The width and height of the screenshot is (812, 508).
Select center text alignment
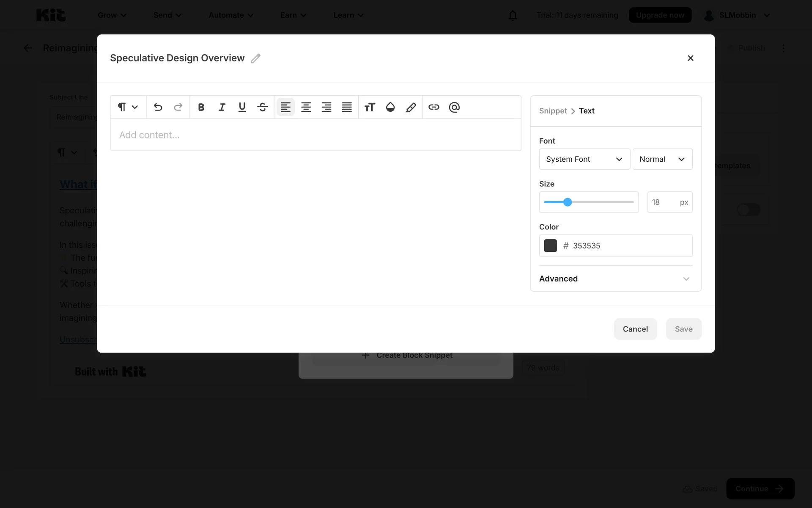click(306, 107)
